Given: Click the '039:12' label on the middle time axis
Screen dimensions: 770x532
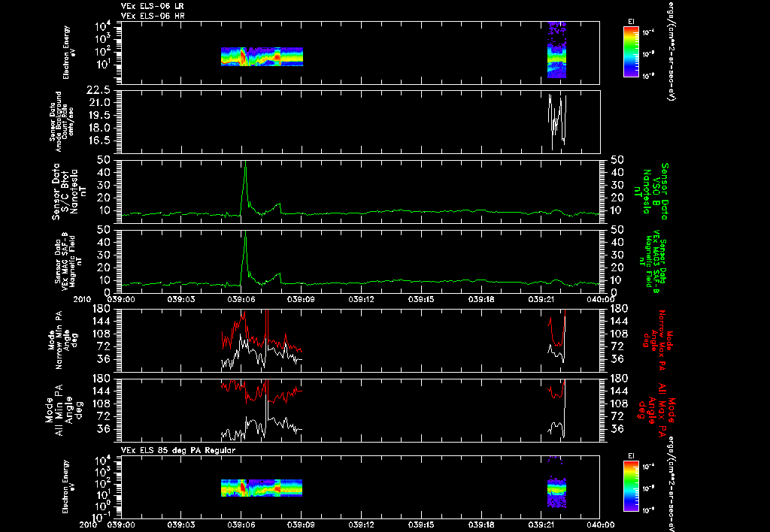Looking at the screenshot, I should (x=362, y=299).
